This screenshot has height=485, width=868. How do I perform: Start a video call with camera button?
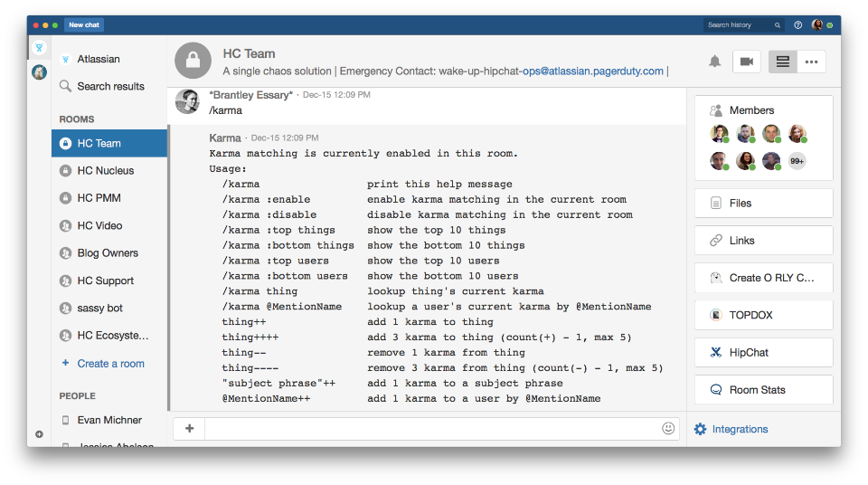[x=746, y=62]
